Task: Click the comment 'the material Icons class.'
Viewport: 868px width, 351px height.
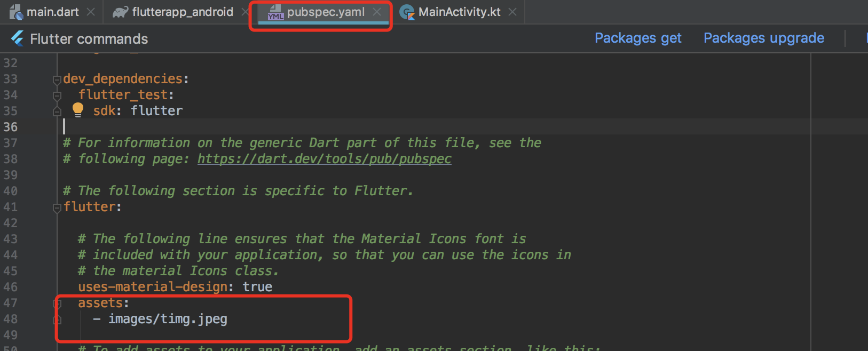Action: (178, 271)
